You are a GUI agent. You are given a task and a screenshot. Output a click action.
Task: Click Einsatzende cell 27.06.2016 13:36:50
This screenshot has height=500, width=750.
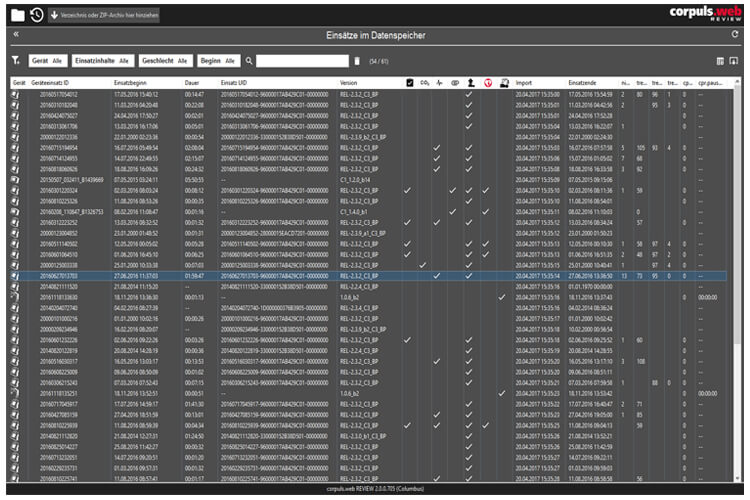(590, 276)
